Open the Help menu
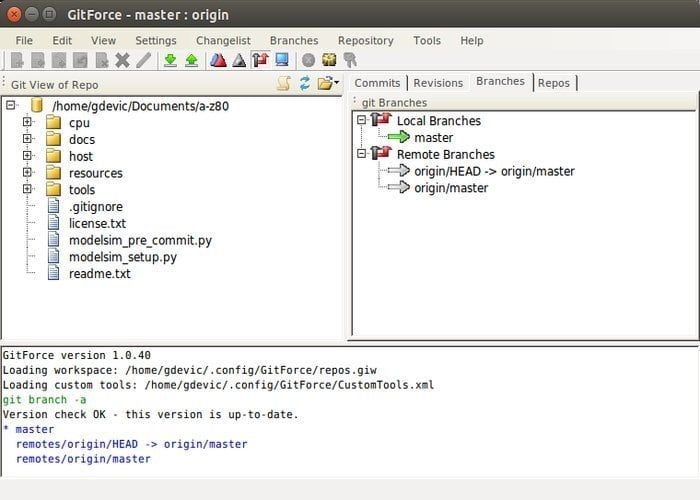Viewport: 700px width, 500px height. pyautogui.click(x=472, y=41)
